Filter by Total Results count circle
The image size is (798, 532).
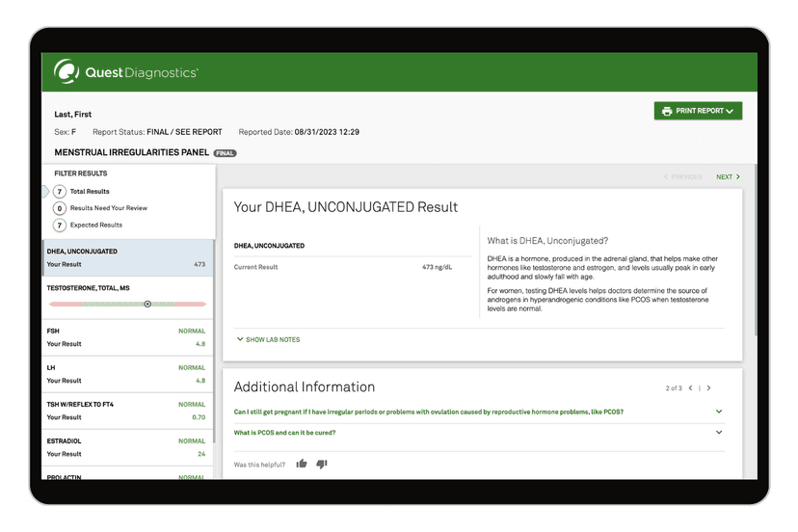click(x=60, y=192)
